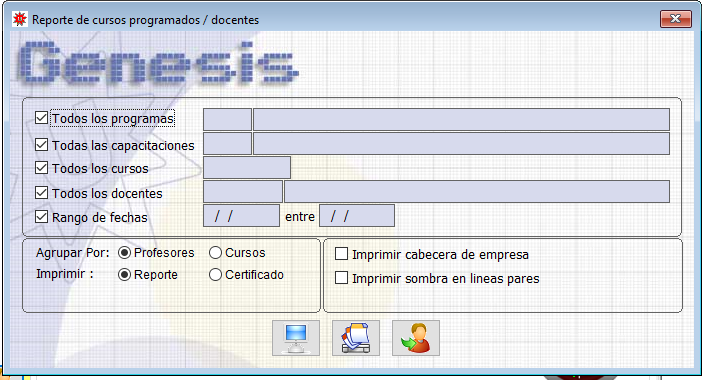702x380 pixels.
Task: Uncheck Todos los programas checkbox
Action: click(x=41, y=118)
